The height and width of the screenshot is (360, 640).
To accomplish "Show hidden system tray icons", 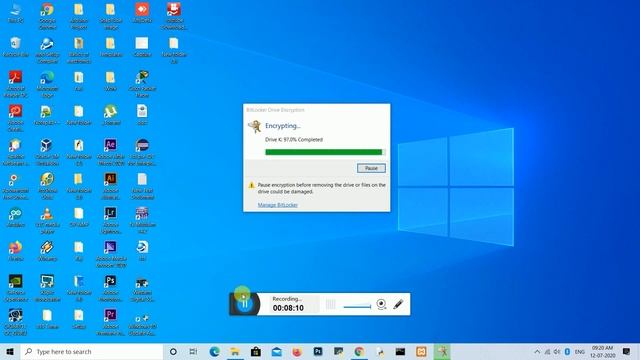I will tap(537, 351).
